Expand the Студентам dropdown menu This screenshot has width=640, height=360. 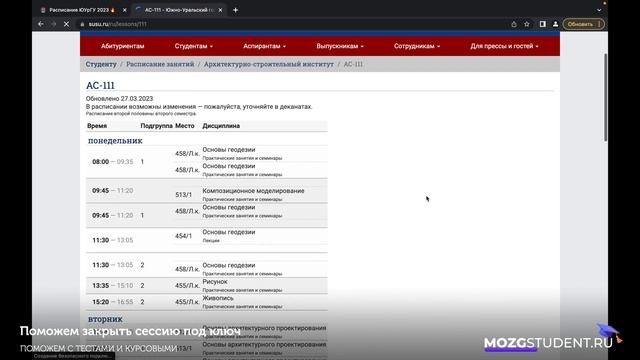tap(194, 46)
